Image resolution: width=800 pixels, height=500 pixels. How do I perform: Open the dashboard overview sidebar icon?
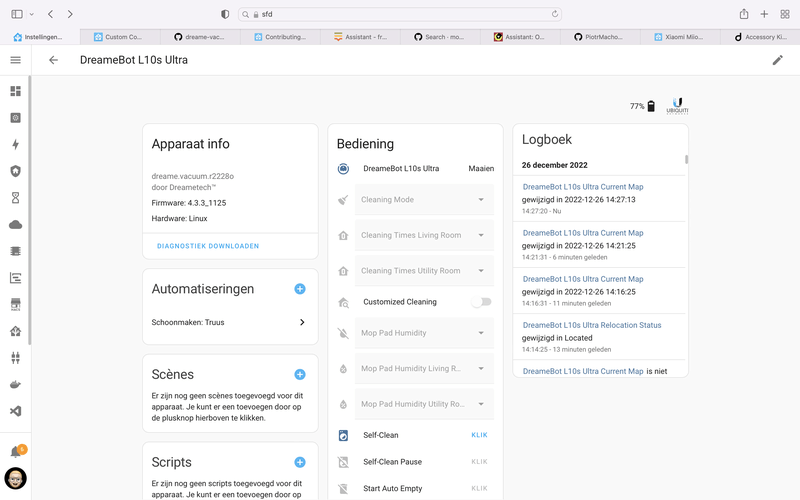tap(15, 91)
